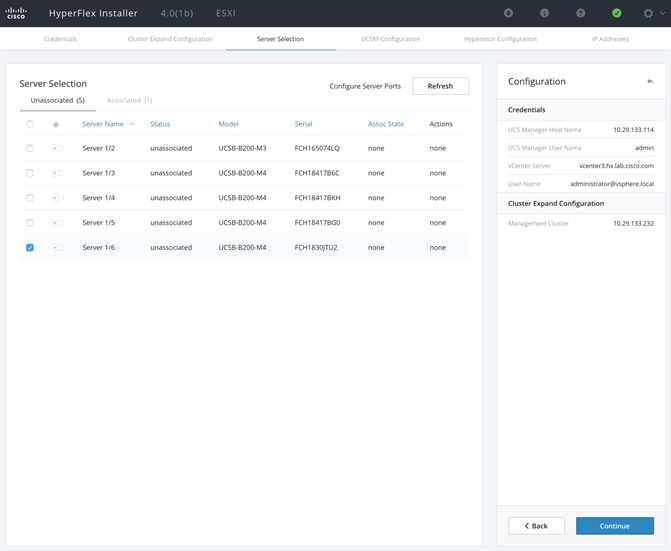Check the Server 1/4 checkbox

pos(30,198)
